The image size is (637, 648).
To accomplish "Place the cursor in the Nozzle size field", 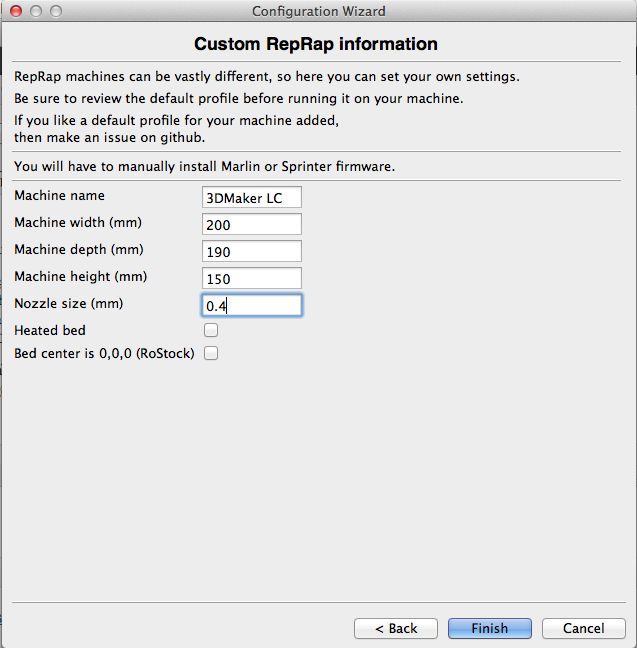I will tap(252, 305).
